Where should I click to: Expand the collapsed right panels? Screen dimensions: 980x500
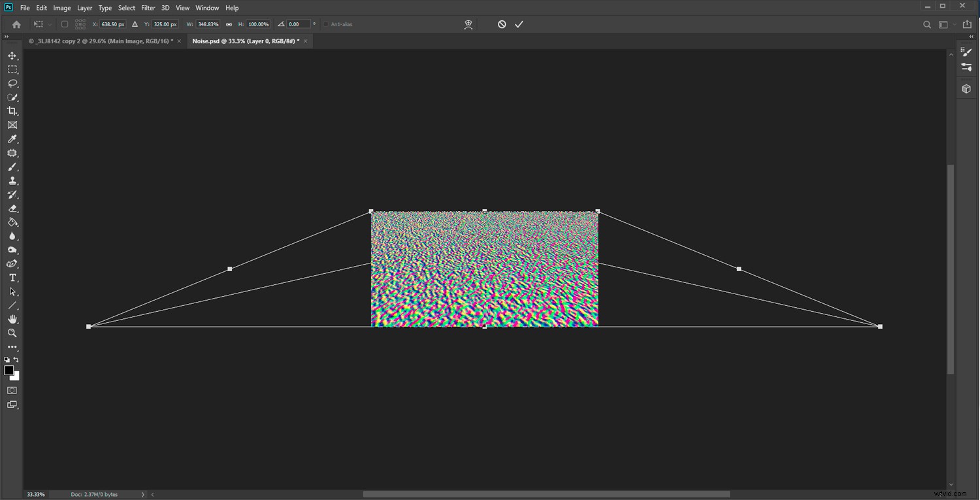(970, 37)
